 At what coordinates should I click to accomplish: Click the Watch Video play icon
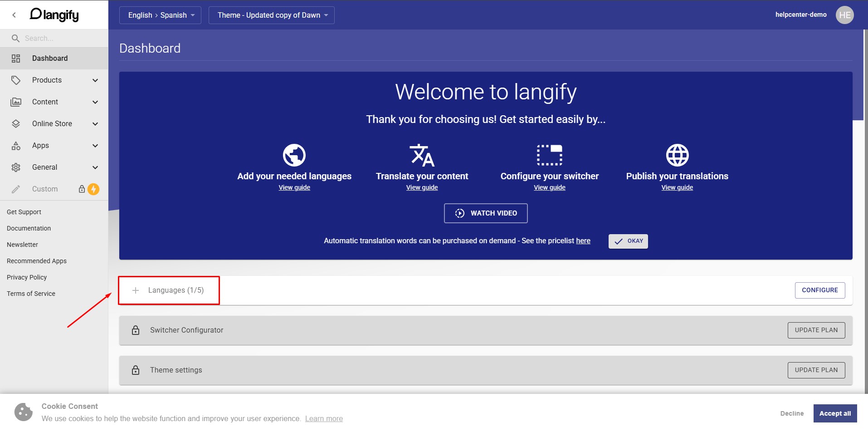click(459, 213)
